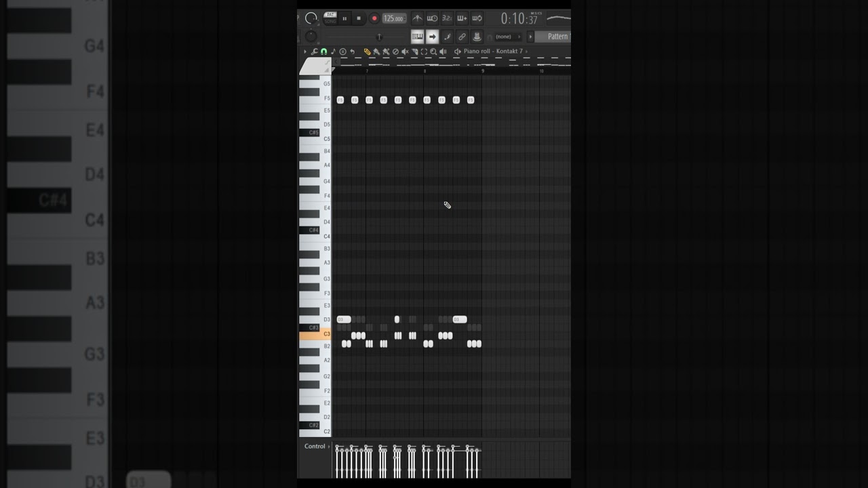Pause playback with the pause button
Image resolution: width=868 pixels, height=488 pixels.
pos(344,18)
